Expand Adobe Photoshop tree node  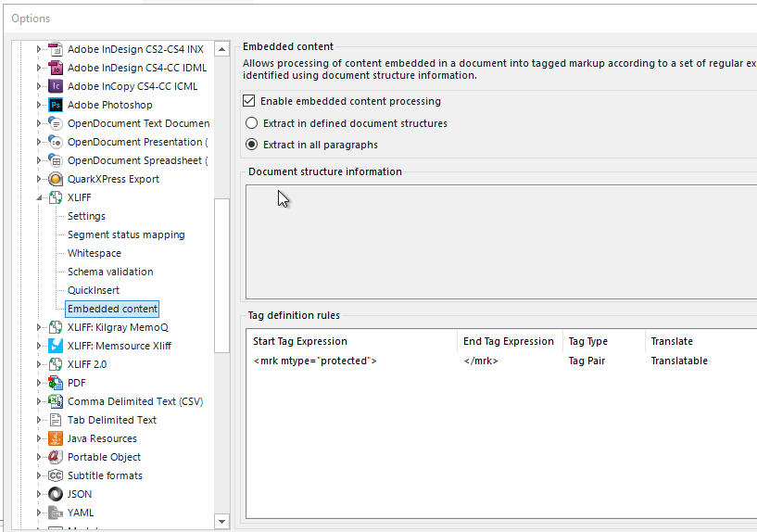click(x=39, y=105)
